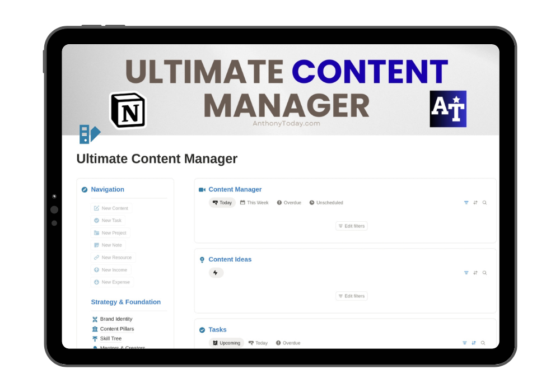Click the Tasks heading
This screenshot has height=392, width=560.
(217, 330)
